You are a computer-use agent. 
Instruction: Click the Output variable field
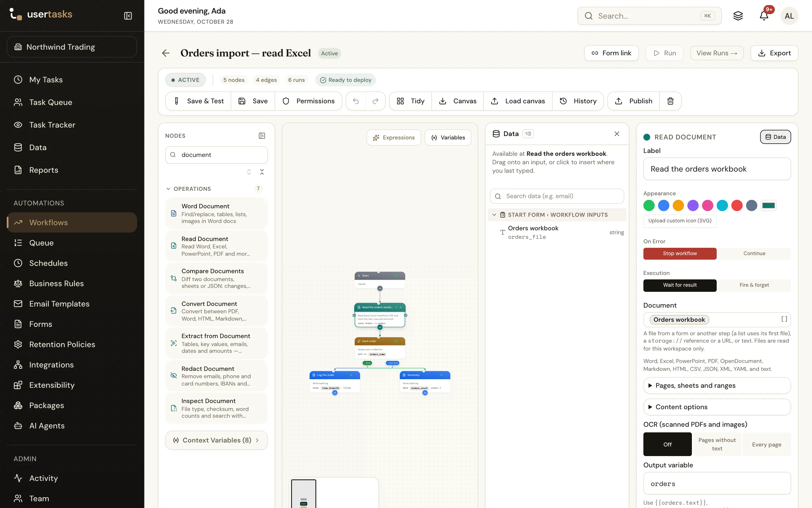[x=717, y=483]
